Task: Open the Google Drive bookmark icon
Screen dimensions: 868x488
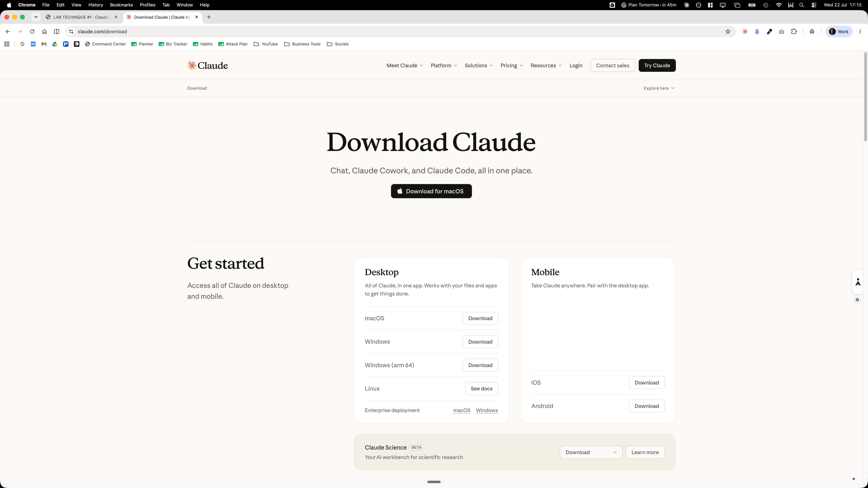Action: (55, 44)
